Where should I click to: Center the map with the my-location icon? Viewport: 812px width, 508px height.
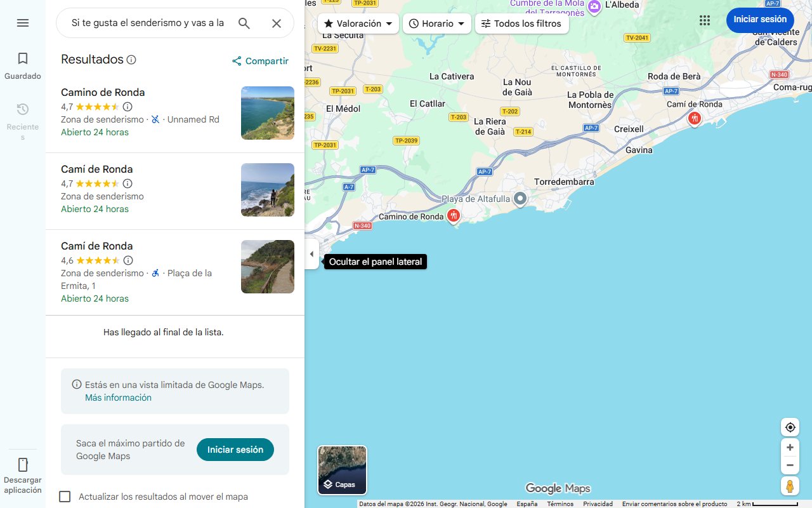coord(790,427)
